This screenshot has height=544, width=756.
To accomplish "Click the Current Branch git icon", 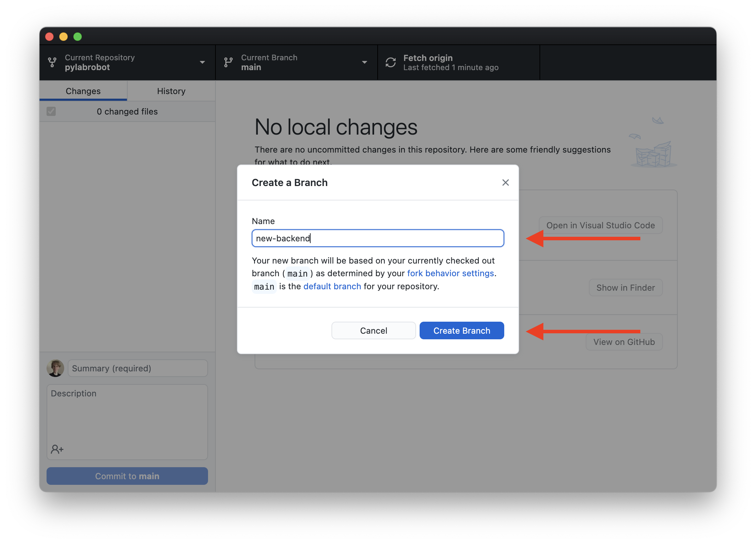I will click(228, 62).
